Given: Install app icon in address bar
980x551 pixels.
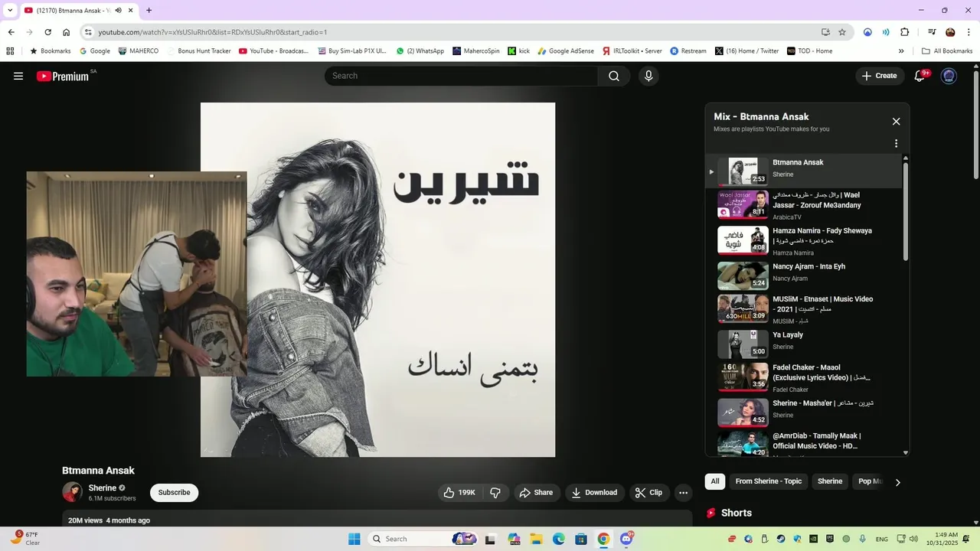Looking at the screenshot, I should click(x=825, y=32).
